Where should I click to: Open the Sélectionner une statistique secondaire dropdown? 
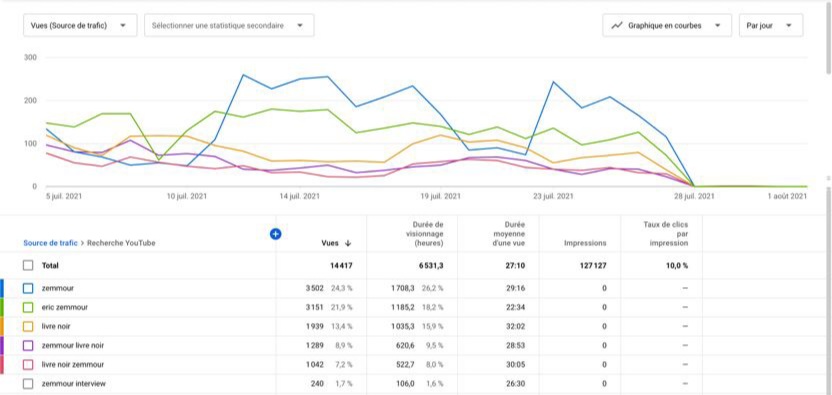click(x=229, y=25)
